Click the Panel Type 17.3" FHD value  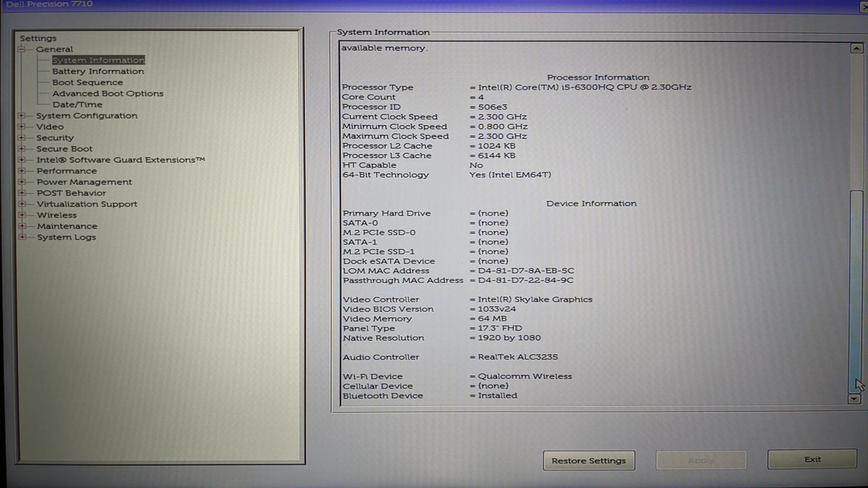pyautogui.click(x=500, y=328)
